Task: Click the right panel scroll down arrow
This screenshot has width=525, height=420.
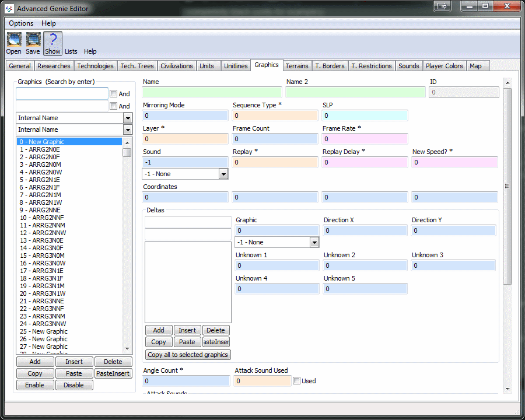Action: 508,389
